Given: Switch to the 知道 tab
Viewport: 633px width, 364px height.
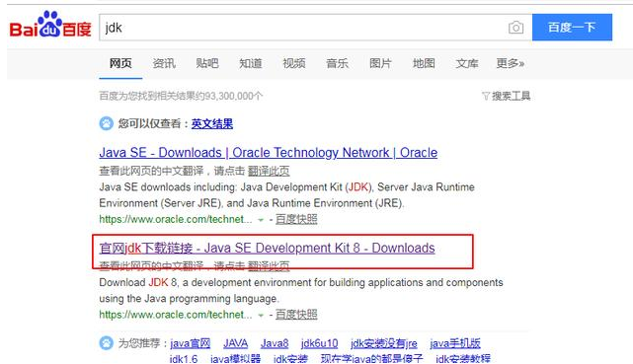Looking at the screenshot, I should coord(251,63).
